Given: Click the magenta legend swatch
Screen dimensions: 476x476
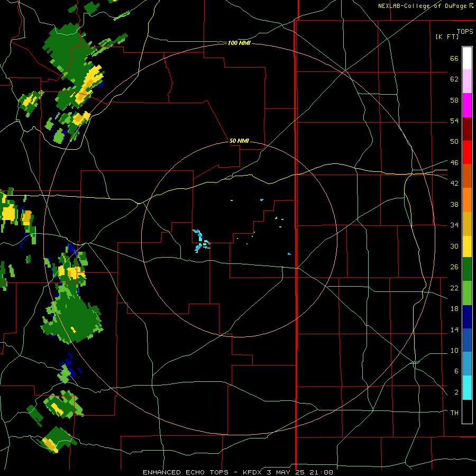Looking at the screenshot, I should [x=467, y=105].
